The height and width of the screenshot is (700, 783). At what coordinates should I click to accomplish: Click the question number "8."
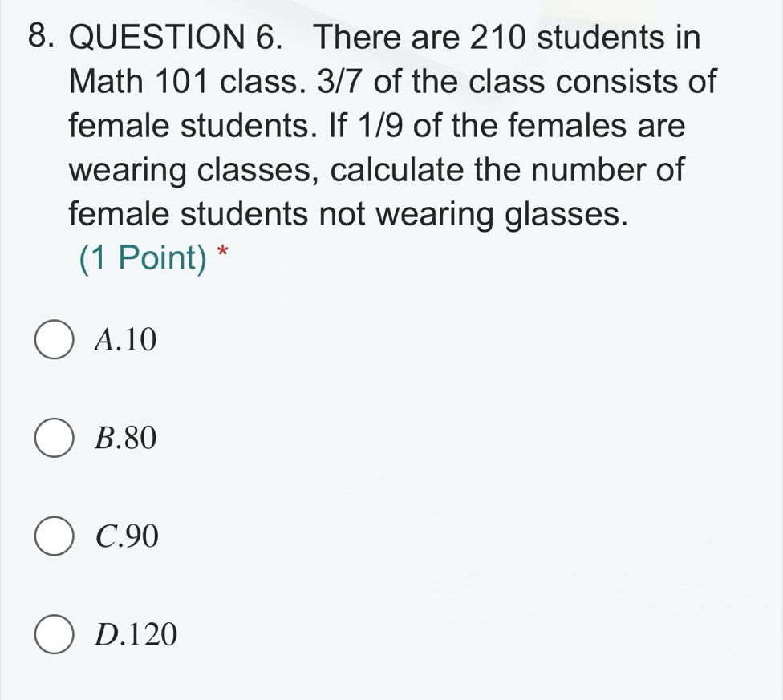(x=34, y=38)
